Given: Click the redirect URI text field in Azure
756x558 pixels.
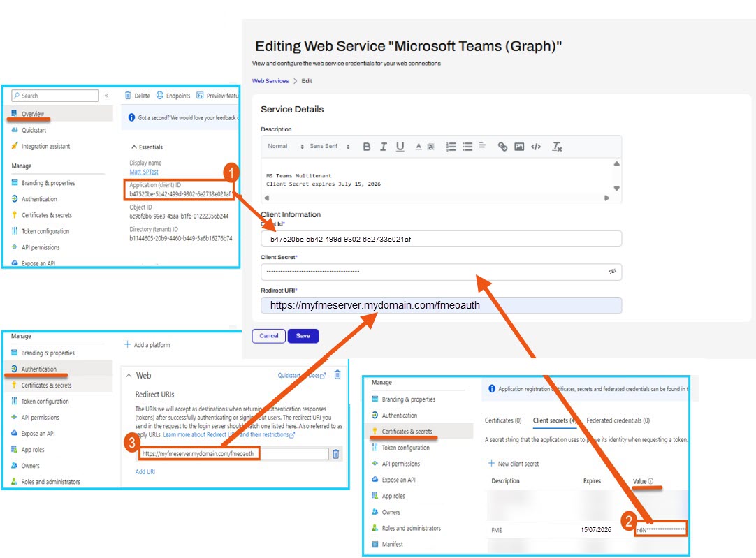Looking at the screenshot, I should pos(234,454).
